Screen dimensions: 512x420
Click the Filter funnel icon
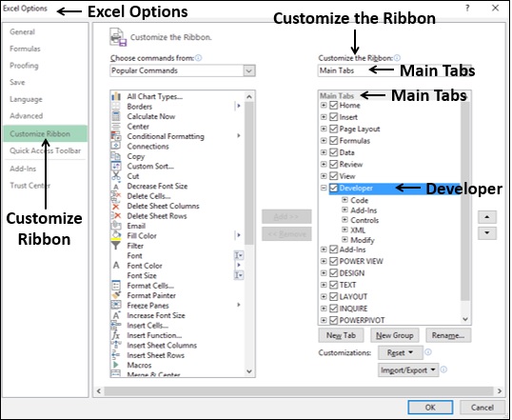pos(116,246)
